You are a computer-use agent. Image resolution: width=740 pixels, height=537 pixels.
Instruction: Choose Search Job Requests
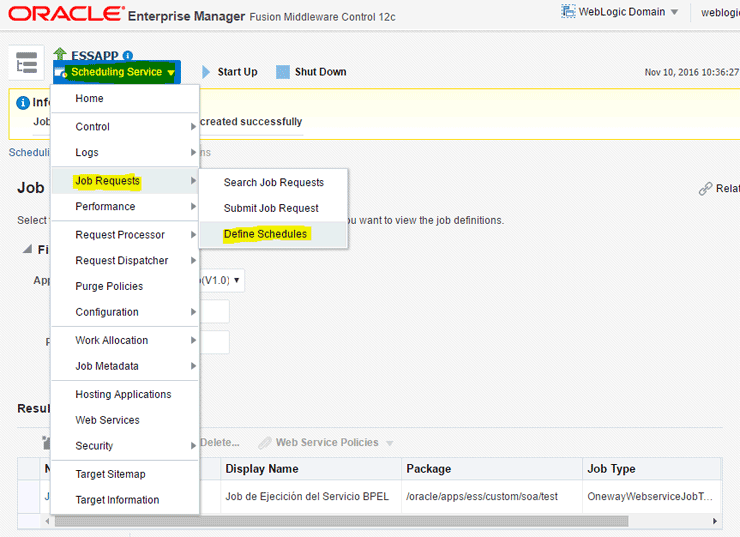coord(274,183)
